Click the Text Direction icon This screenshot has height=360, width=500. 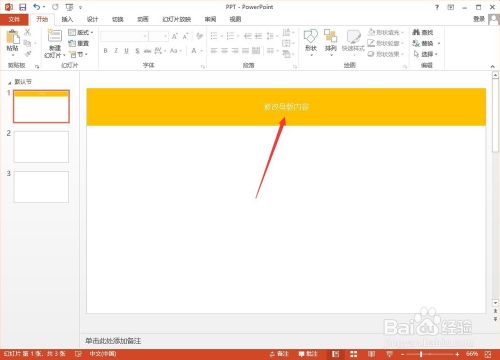pos(286,32)
